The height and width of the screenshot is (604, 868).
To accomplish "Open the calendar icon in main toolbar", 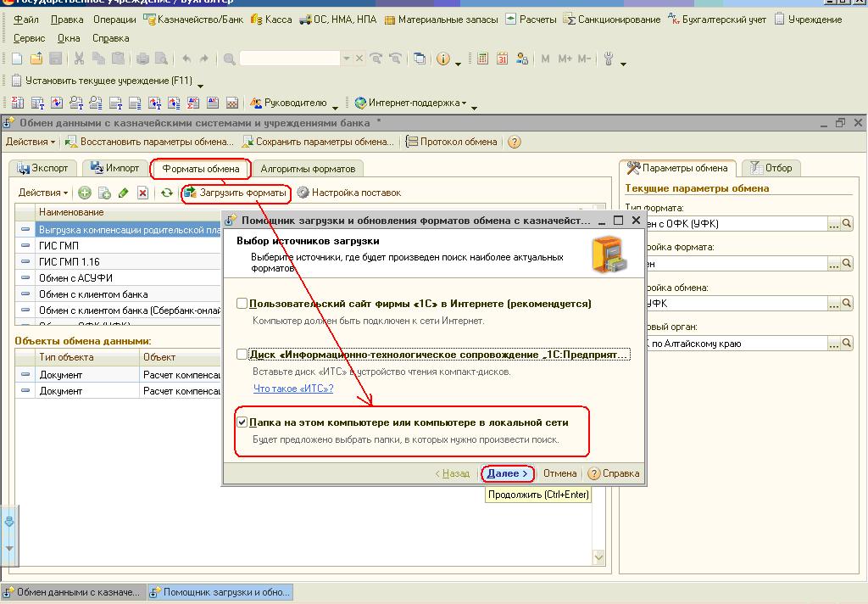I will pos(502,59).
